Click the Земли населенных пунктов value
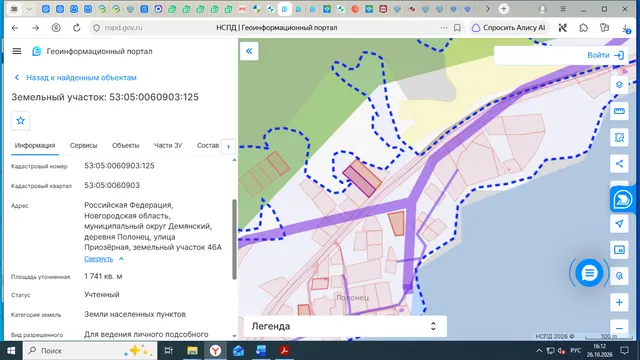The height and width of the screenshot is (360, 640). 135,314
